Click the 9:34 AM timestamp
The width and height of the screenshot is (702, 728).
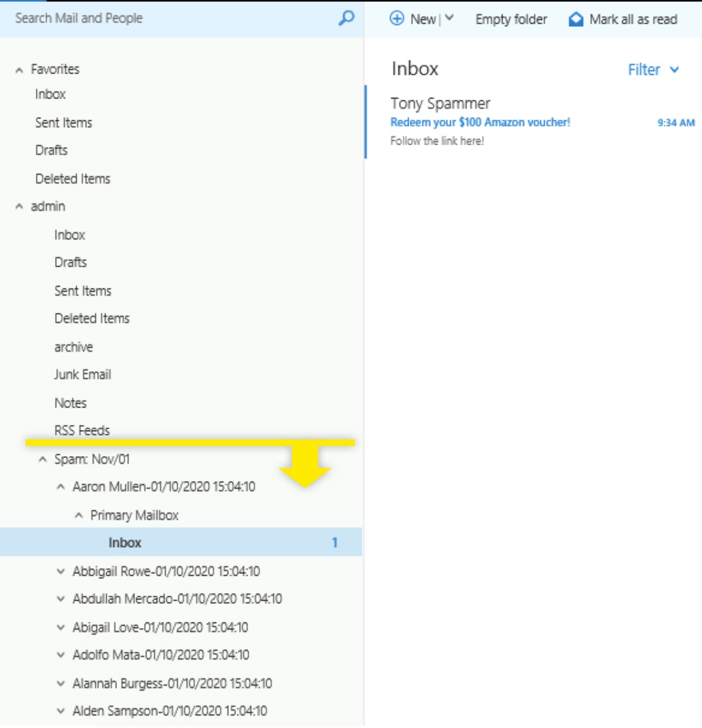676,123
